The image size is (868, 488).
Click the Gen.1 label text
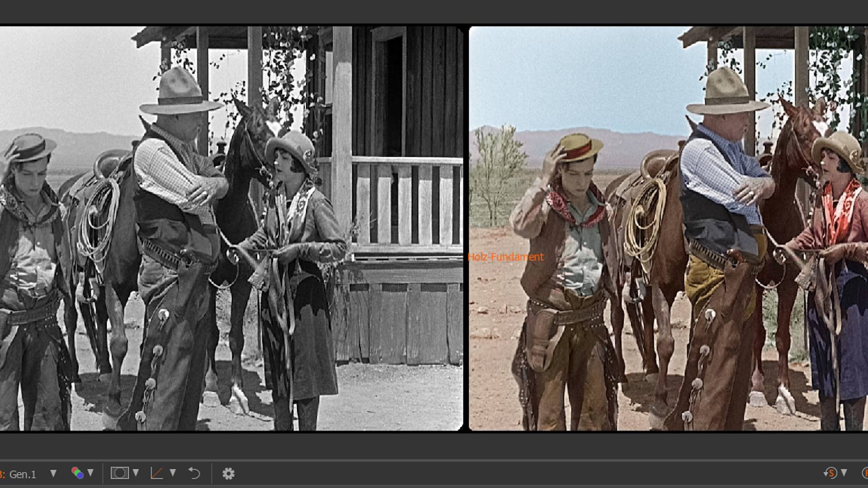click(22, 474)
